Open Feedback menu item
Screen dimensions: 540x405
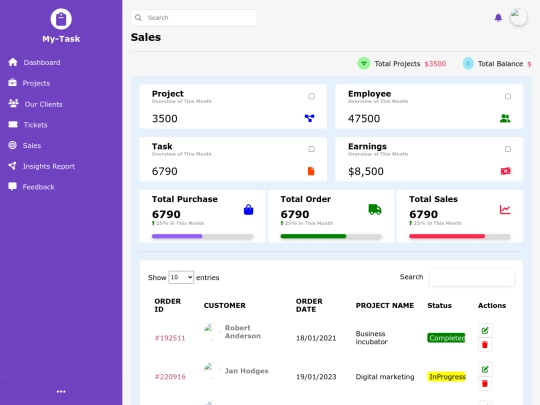coord(39,187)
